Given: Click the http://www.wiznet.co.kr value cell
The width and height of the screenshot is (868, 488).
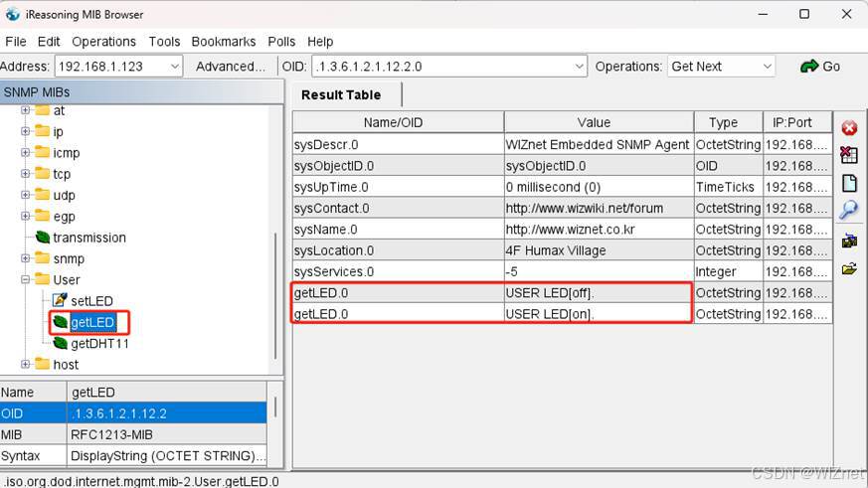Looking at the screenshot, I should pyautogui.click(x=599, y=229).
